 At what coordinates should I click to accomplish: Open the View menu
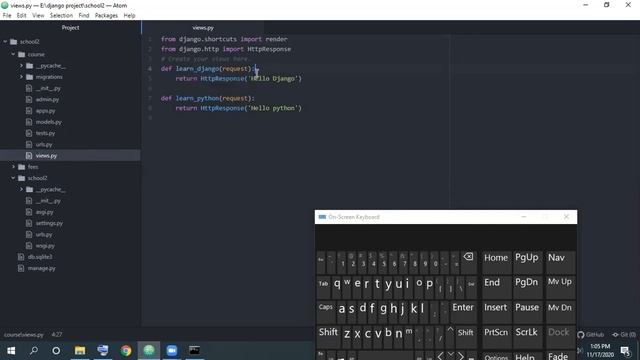pos(38,16)
